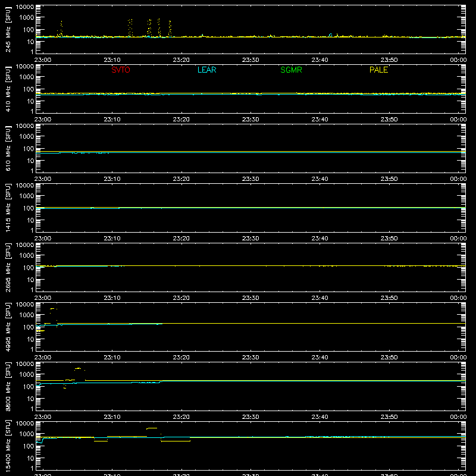Click 23:20 time label under 245 MHz panel
Screen dimensions: 476x476
tap(181, 60)
